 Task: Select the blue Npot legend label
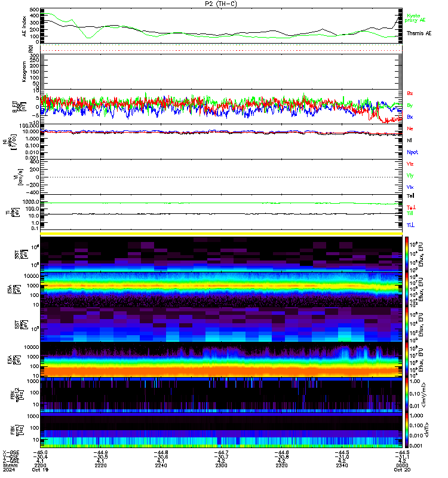tap(412, 152)
